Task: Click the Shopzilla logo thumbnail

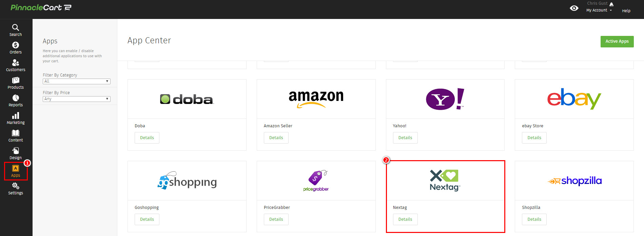Action: click(x=574, y=181)
